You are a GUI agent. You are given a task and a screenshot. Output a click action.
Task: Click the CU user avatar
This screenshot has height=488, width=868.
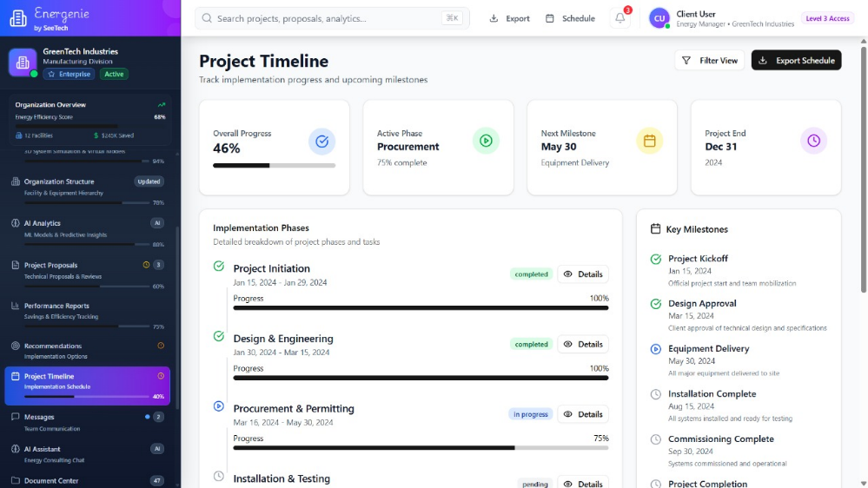659,18
